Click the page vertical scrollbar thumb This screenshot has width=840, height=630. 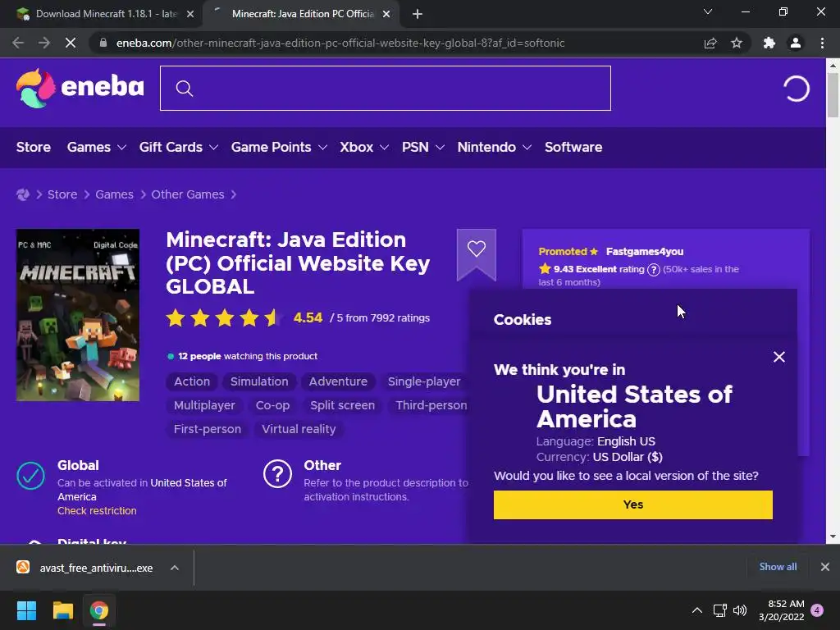[x=833, y=95]
